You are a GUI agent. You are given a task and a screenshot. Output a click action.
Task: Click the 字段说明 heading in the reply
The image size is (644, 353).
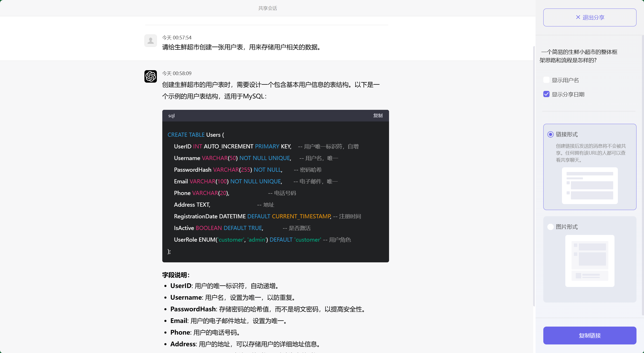(x=176, y=275)
